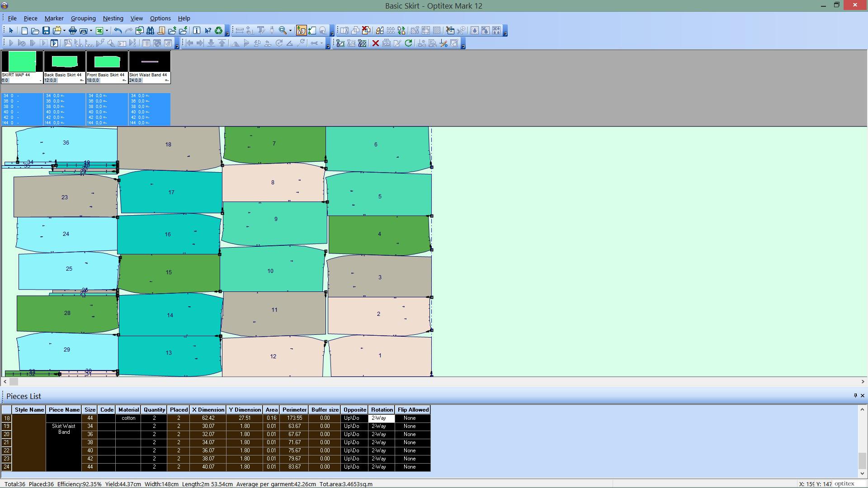Open the Grouping menu
Image resolution: width=868 pixels, height=488 pixels.
click(83, 19)
